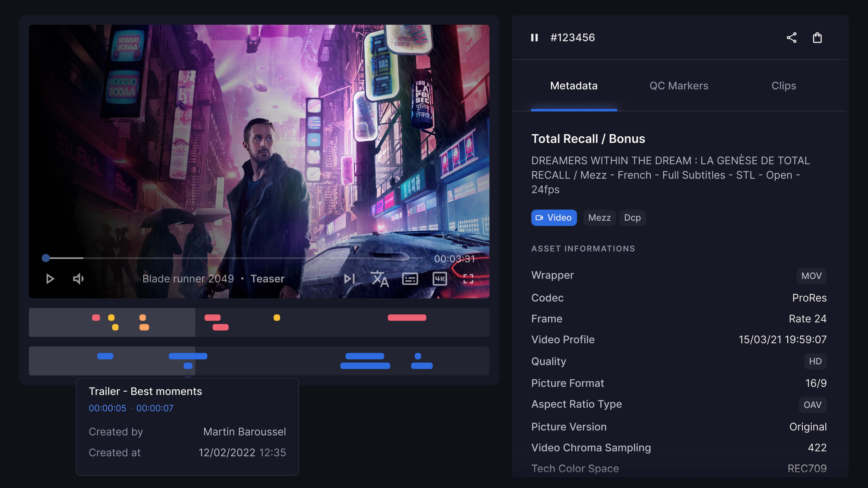Mute the video volume speaker icon
The image size is (868, 488).
click(78, 279)
